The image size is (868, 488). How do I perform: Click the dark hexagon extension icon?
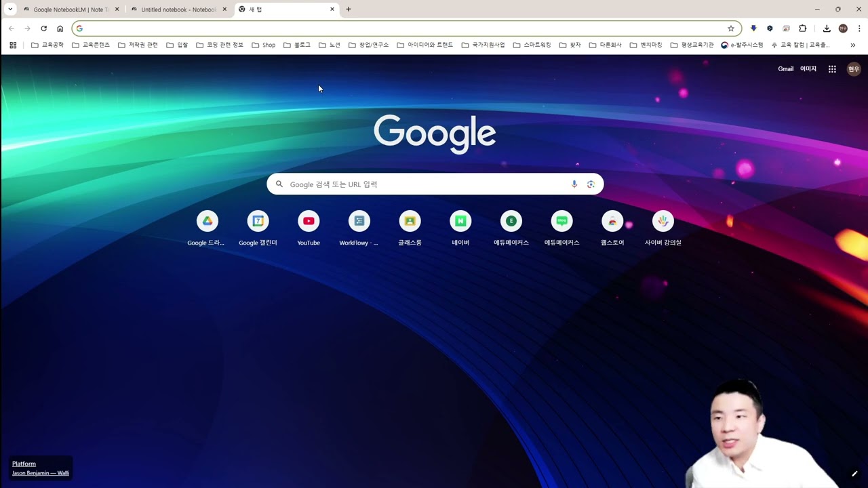click(x=770, y=28)
